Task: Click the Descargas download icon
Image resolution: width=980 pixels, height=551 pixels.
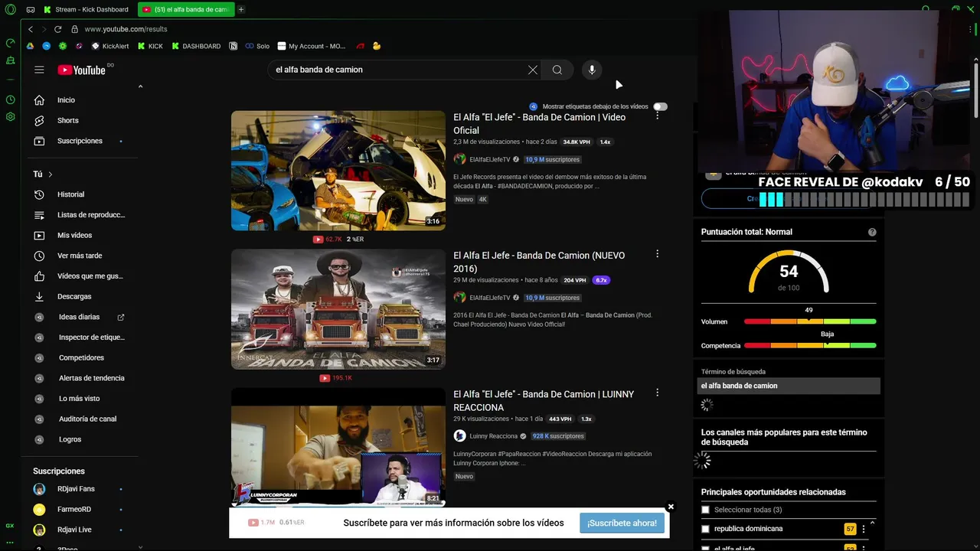Action: point(40,296)
